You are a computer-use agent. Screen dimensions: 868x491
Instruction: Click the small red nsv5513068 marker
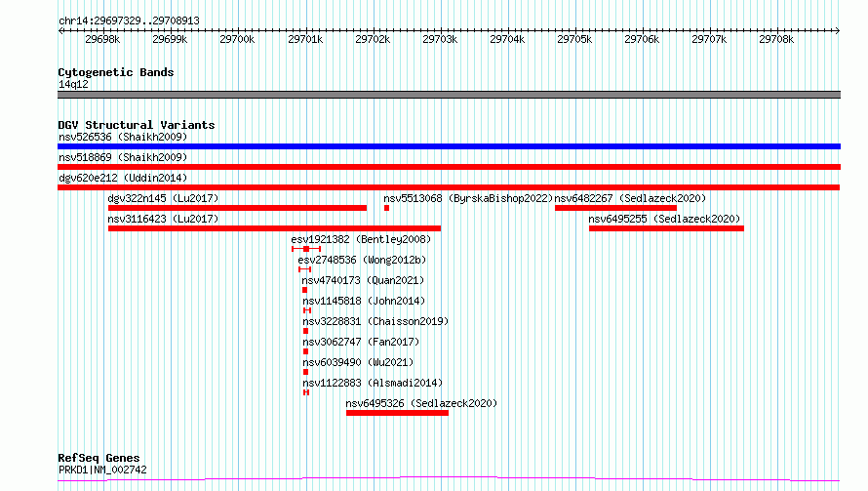(x=386, y=208)
